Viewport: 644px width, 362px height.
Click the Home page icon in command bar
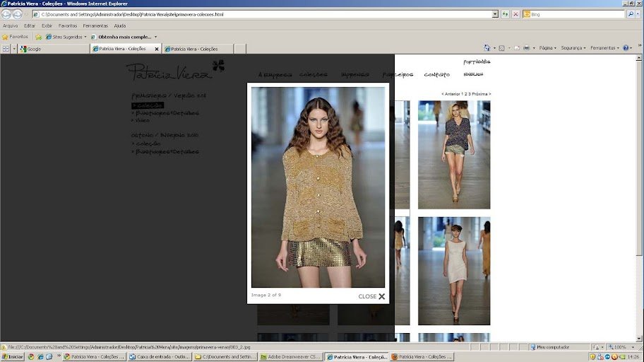click(487, 47)
